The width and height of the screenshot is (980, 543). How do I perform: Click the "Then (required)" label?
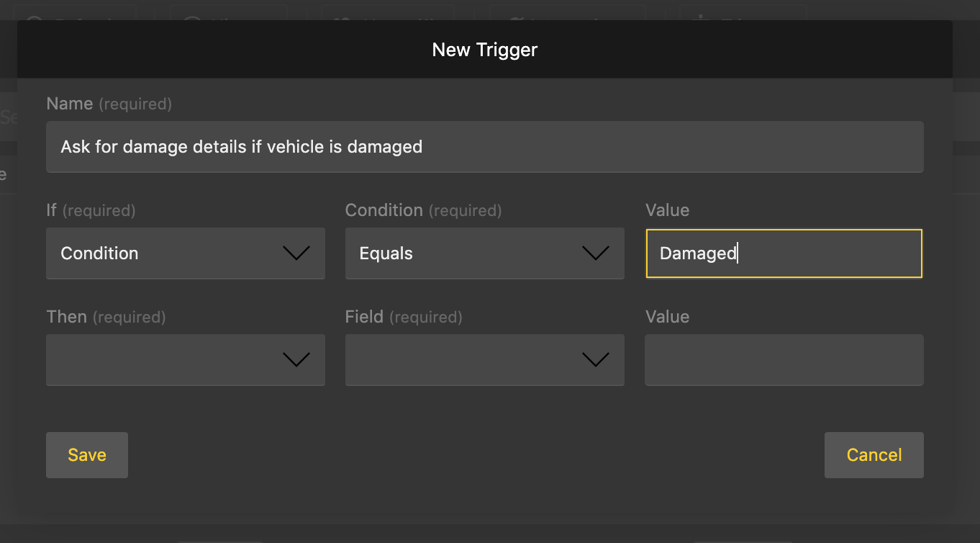(x=106, y=317)
